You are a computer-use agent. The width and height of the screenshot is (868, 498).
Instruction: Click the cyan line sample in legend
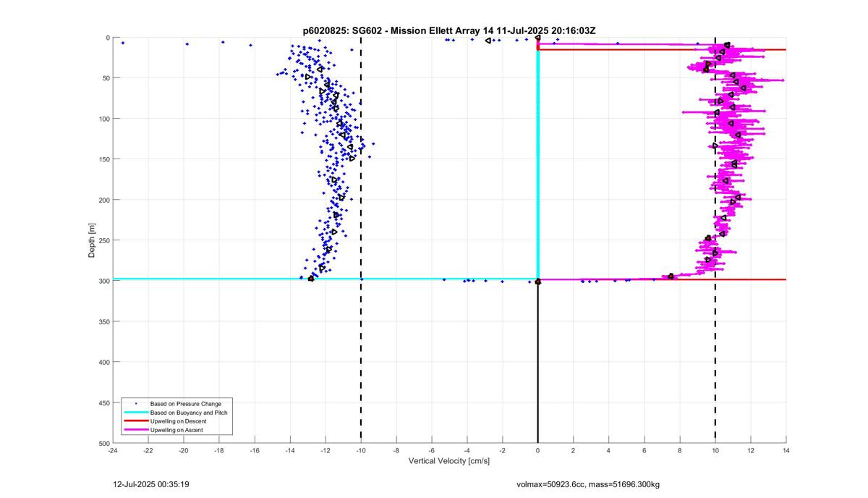click(136, 412)
